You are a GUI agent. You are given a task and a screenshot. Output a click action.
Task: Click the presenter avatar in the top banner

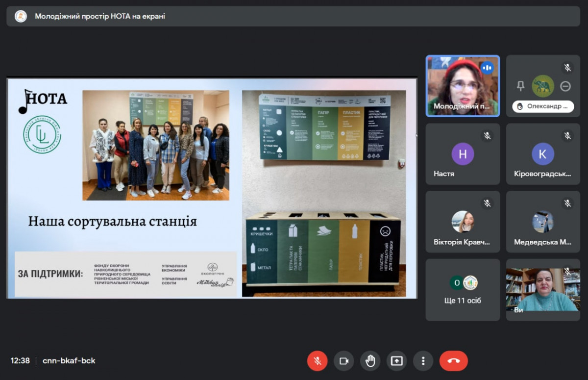click(21, 16)
